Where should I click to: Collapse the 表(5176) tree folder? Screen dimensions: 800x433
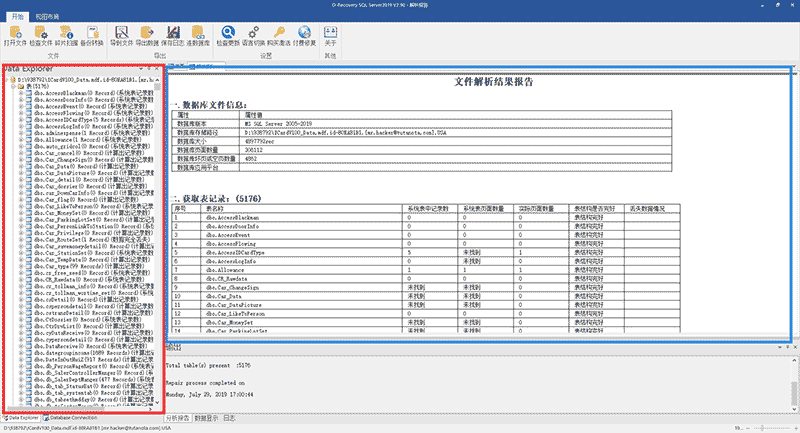tap(14, 87)
